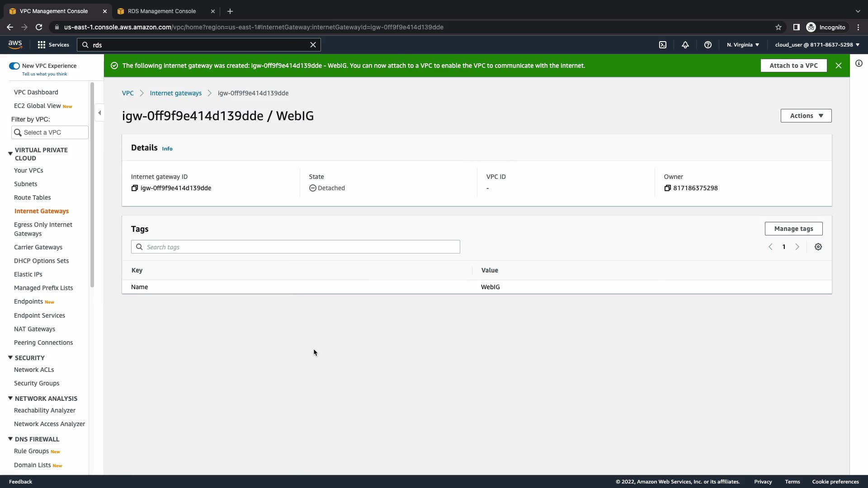Click the notifications bell icon
This screenshot has width=868, height=488.
coord(685,45)
